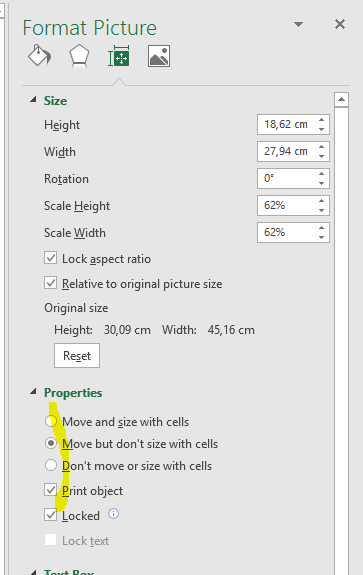
Task: Uncheck Relative to original picture size
Action: (x=51, y=283)
